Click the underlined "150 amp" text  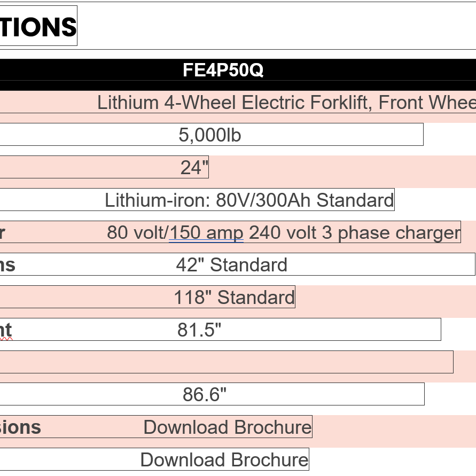point(206,233)
